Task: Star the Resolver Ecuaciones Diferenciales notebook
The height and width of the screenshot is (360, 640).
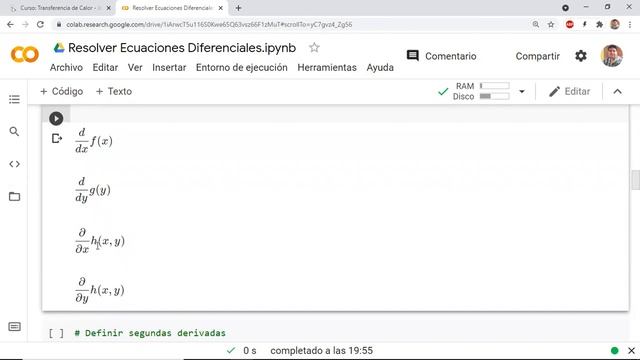Action: click(314, 48)
